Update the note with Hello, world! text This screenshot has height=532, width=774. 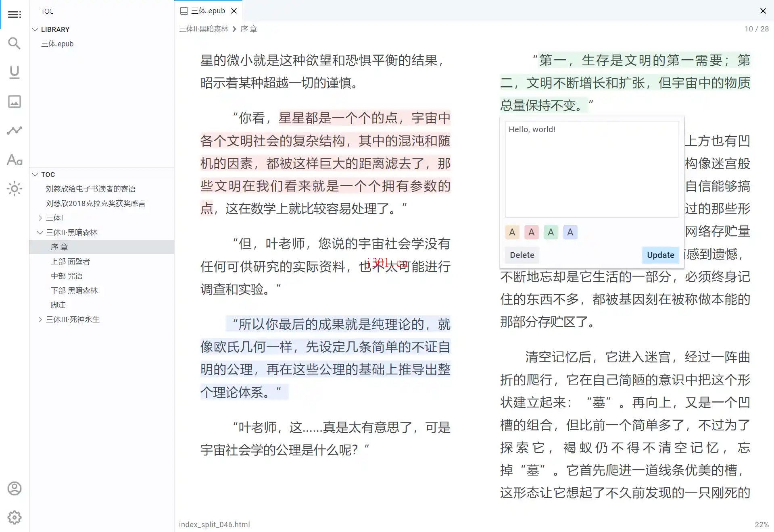tap(660, 255)
